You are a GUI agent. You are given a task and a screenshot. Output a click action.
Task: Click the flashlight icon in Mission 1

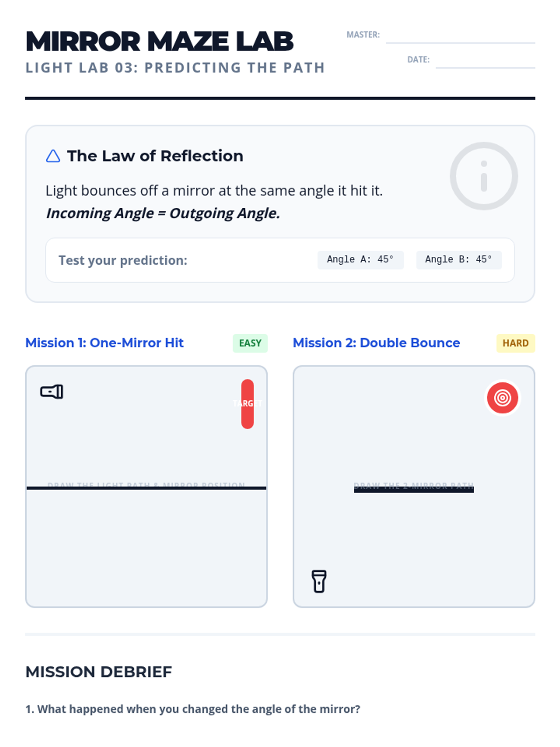(x=52, y=392)
